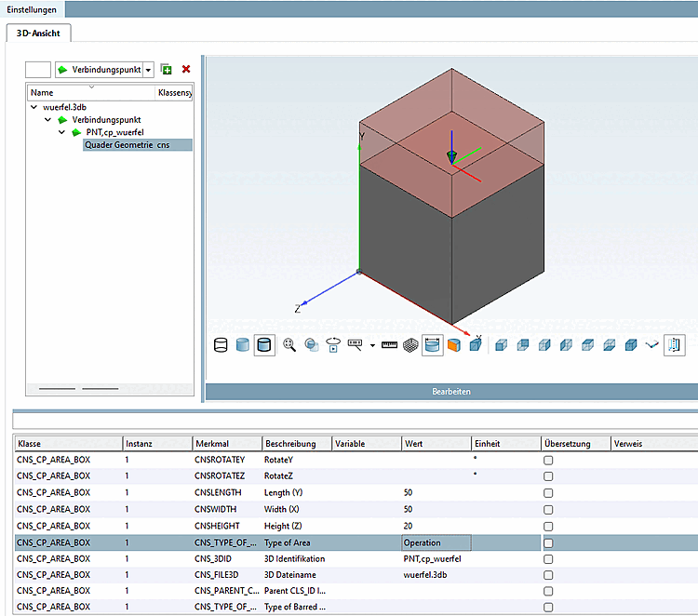The height and width of the screenshot is (616, 698).
Task: Toggle Übersetzung checkbox for CNSLENGTH row
Action: click(x=548, y=492)
